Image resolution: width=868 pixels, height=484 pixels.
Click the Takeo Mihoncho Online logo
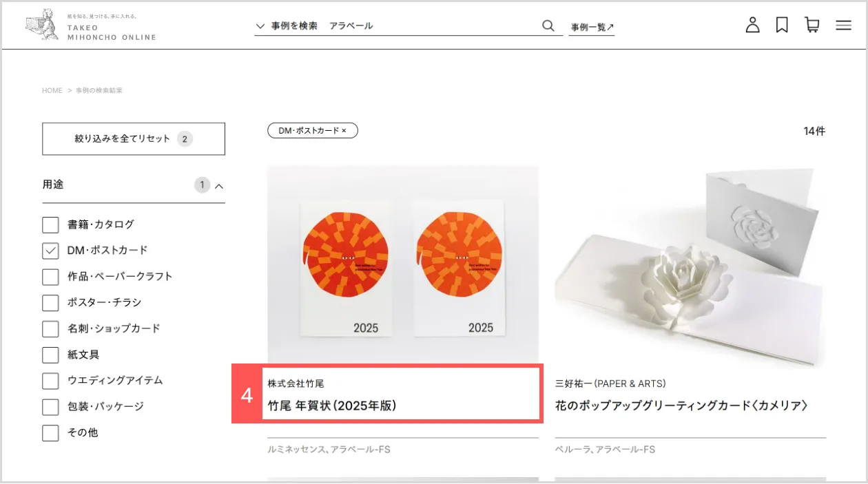91,25
